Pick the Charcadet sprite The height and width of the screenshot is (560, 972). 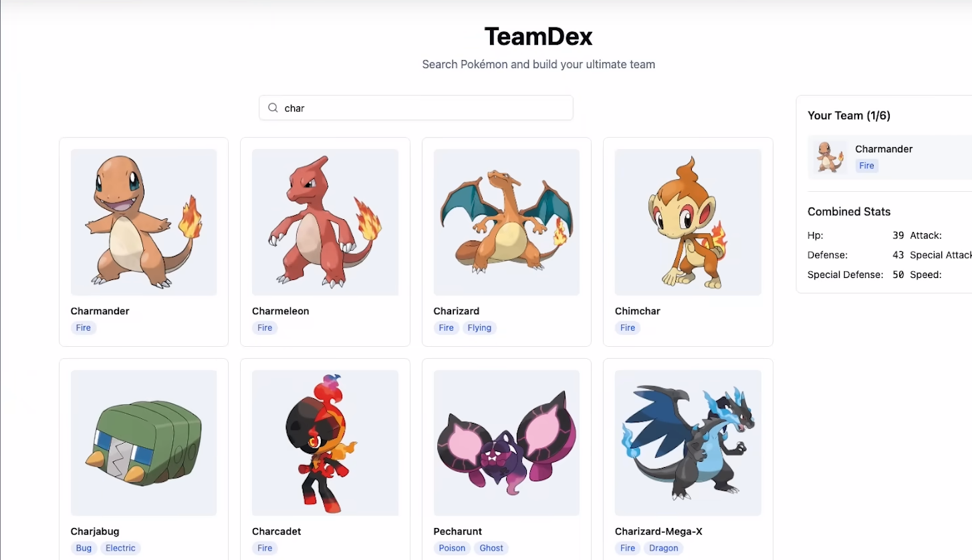point(325,443)
